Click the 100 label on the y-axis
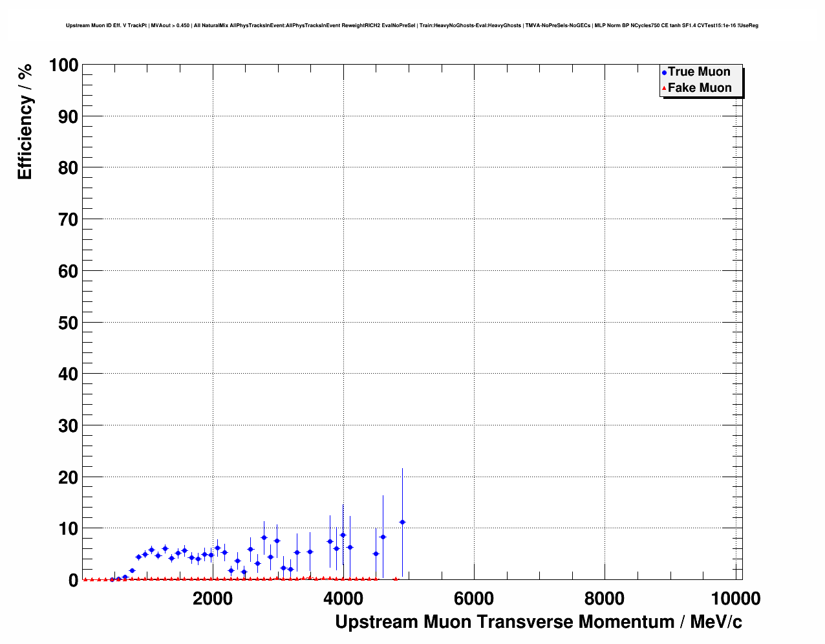 [x=63, y=65]
